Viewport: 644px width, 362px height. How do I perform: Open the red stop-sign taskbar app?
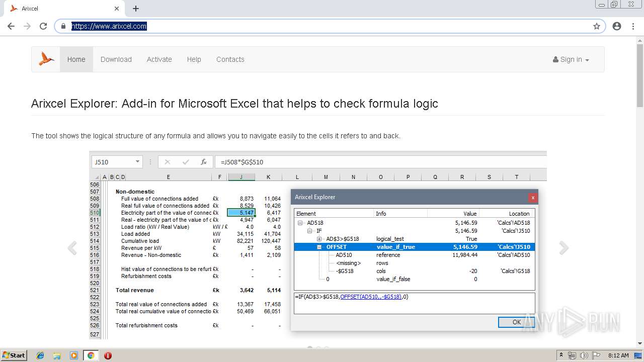coord(108,355)
